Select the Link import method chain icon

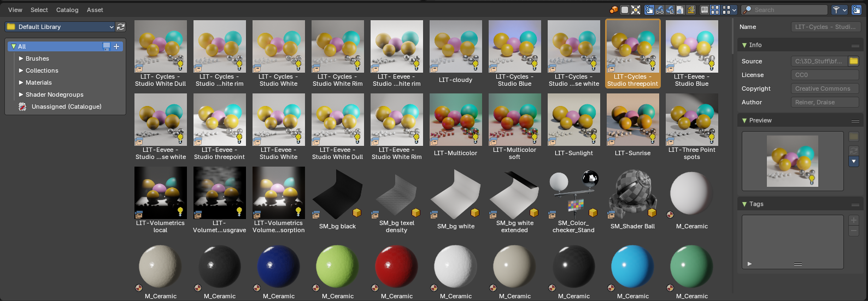(660, 10)
